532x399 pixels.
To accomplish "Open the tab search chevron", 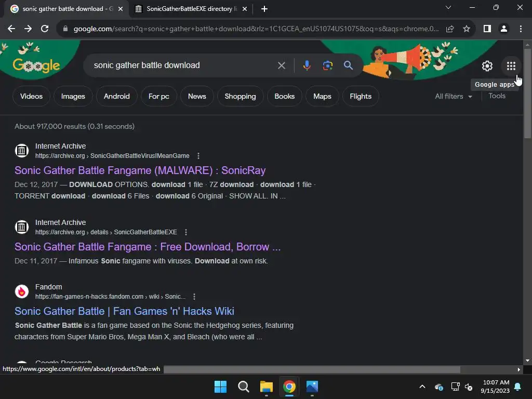I will [x=448, y=7].
